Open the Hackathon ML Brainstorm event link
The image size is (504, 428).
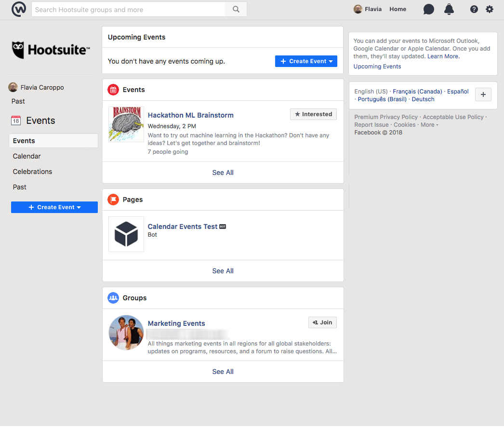[x=191, y=115]
